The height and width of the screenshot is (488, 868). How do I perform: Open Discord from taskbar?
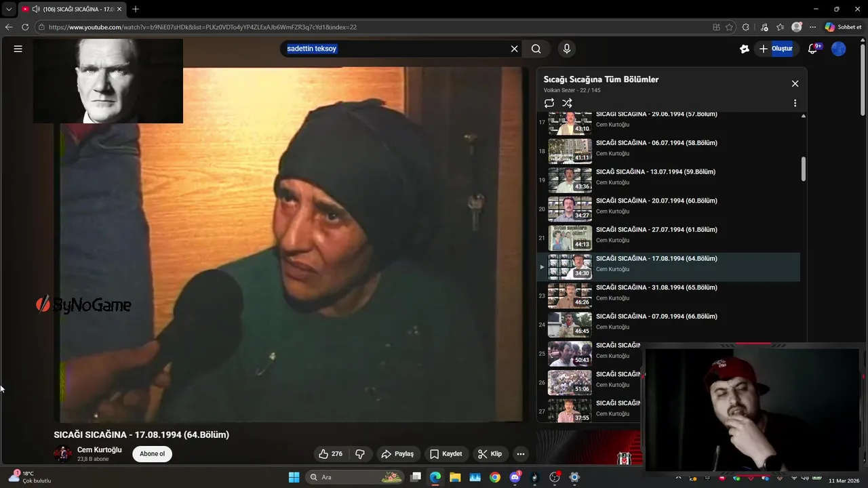pos(515,477)
